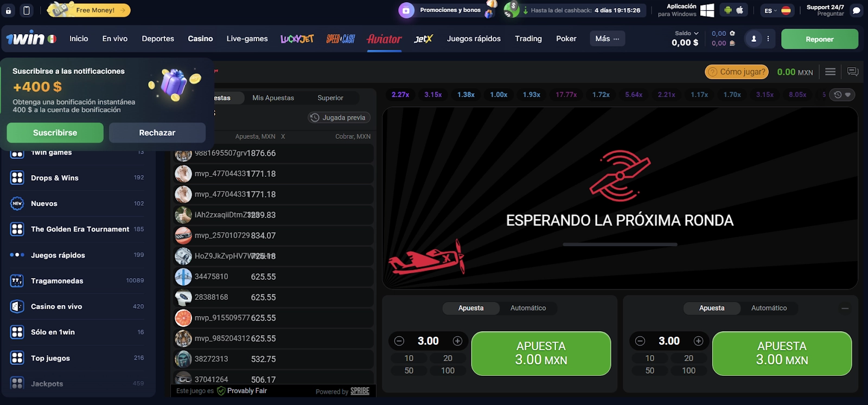Toggle the Jugada previa view
The image size is (868, 405).
coord(339,118)
